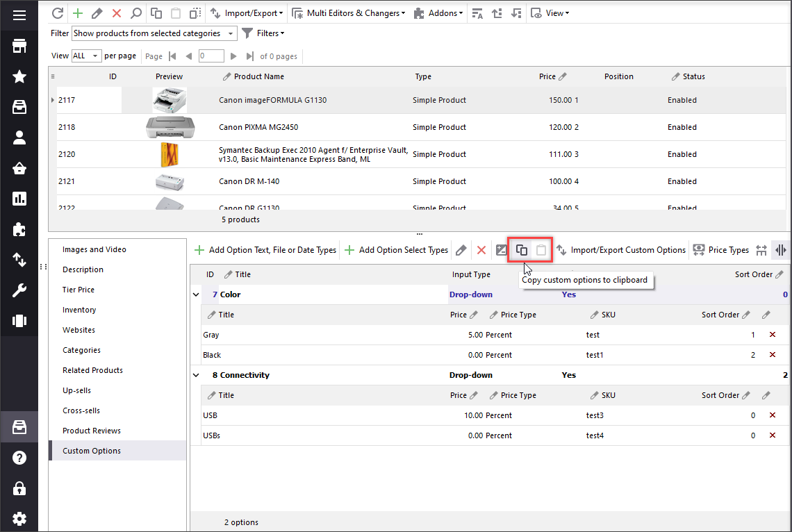
Task: Copy product using top toolbar copy icon
Action: [156, 13]
